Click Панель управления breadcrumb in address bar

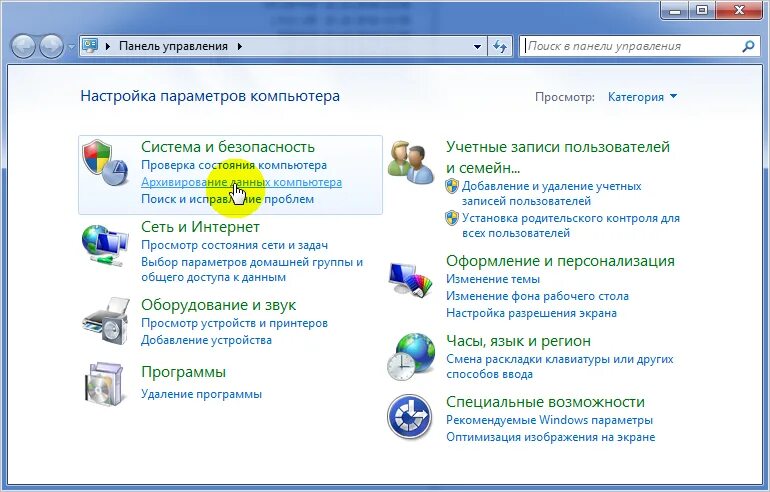click(173, 46)
